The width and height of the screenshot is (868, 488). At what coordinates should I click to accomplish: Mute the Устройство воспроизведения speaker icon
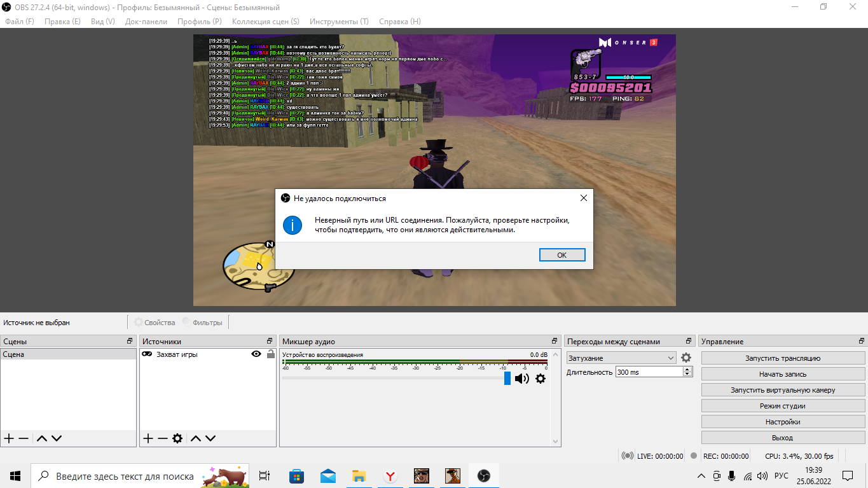point(522,379)
